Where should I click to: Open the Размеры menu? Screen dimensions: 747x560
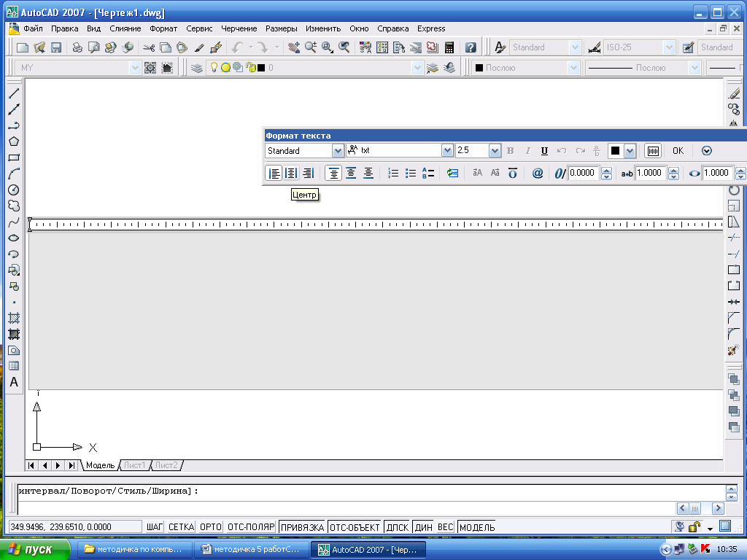(282, 28)
